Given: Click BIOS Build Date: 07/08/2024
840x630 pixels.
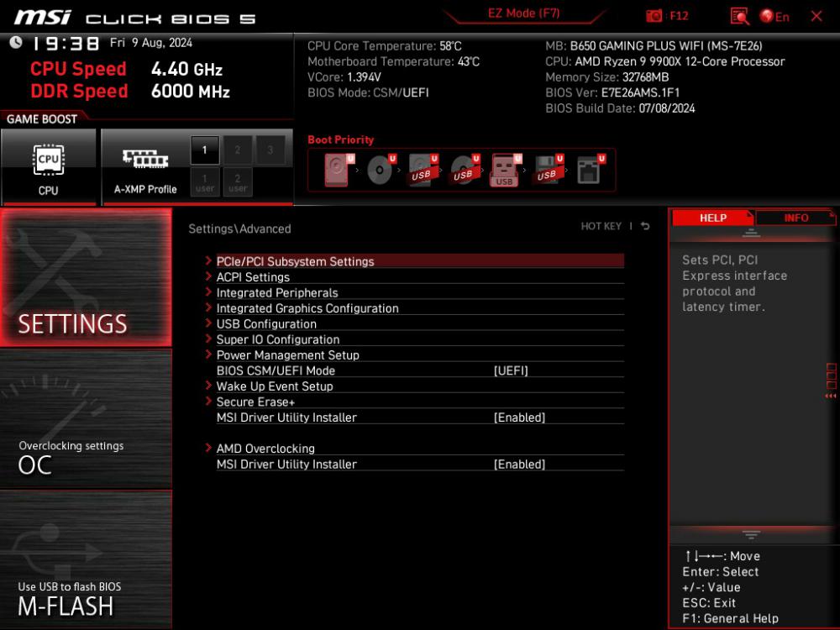Looking at the screenshot, I should [620, 108].
